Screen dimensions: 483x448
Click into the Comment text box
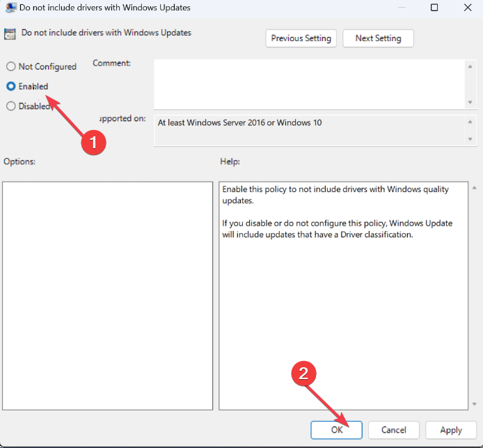[309, 84]
